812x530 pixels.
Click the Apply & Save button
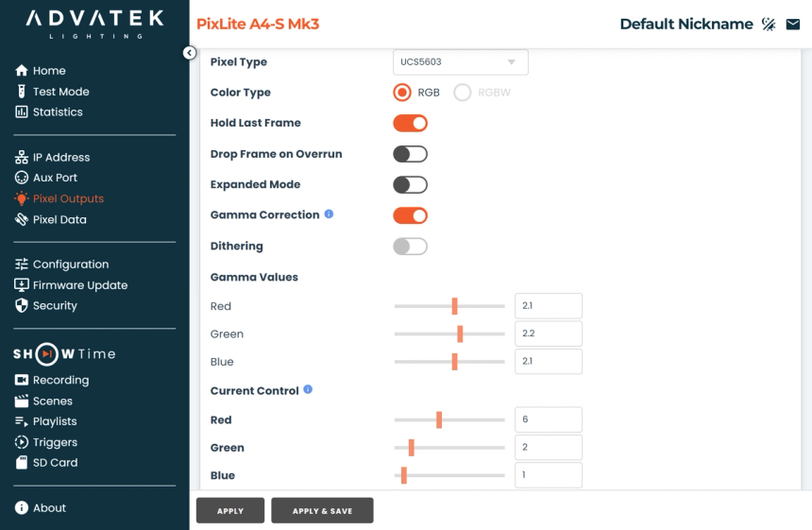coord(322,511)
